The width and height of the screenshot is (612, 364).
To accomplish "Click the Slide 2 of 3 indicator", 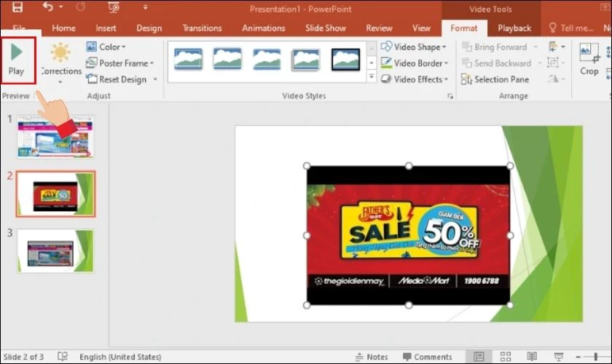I will (23, 357).
